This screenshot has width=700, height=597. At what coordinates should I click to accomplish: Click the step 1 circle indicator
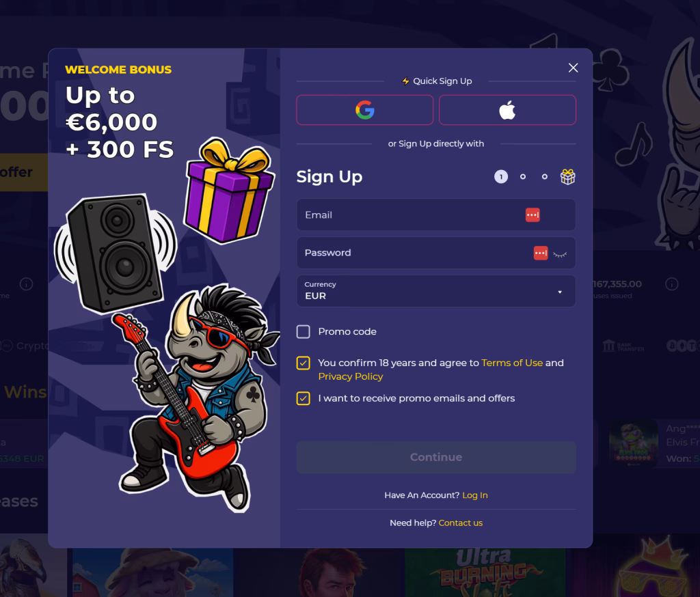(x=501, y=177)
